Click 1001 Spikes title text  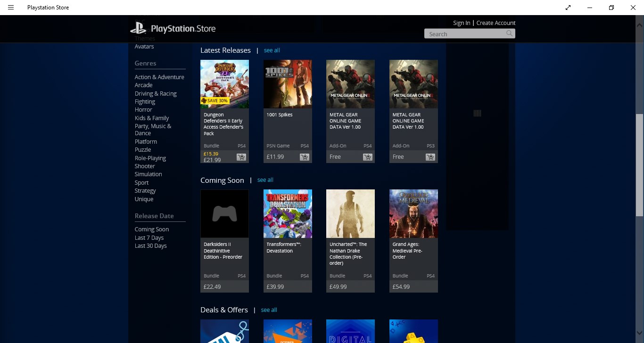click(x=280, y=114)
